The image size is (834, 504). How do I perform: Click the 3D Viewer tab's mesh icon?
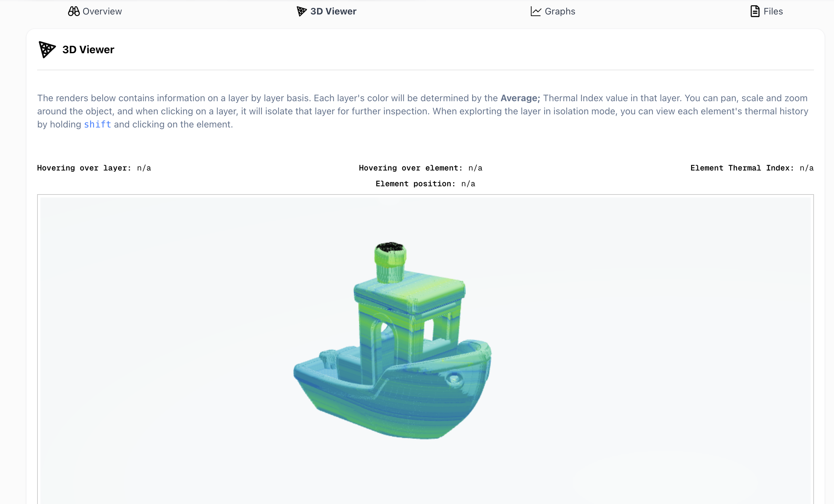click(x=301, y=11)
